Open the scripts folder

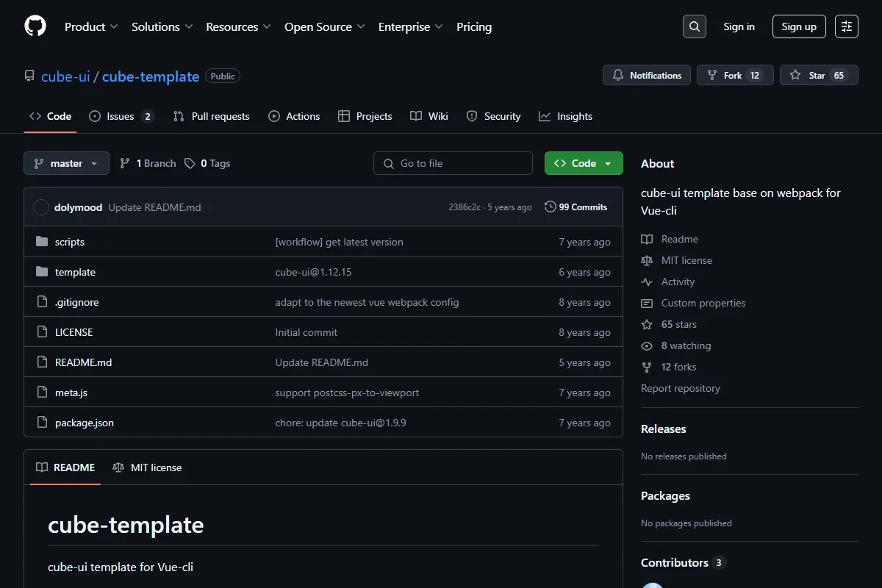70,242
